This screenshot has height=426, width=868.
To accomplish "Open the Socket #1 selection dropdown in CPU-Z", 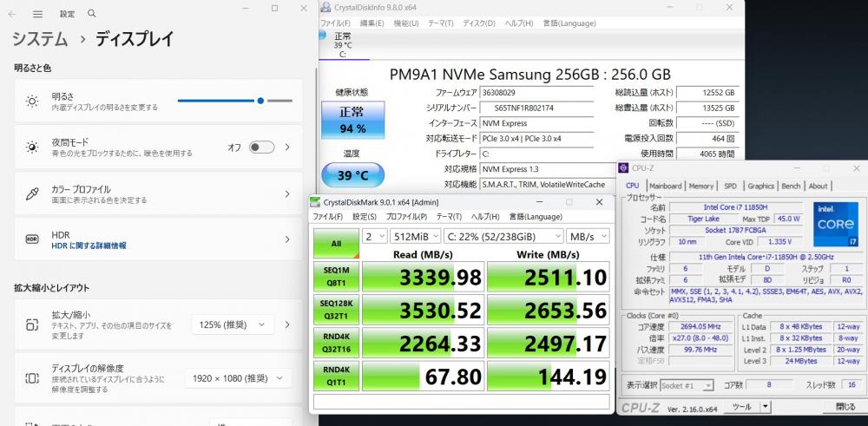I will (686, 385).
